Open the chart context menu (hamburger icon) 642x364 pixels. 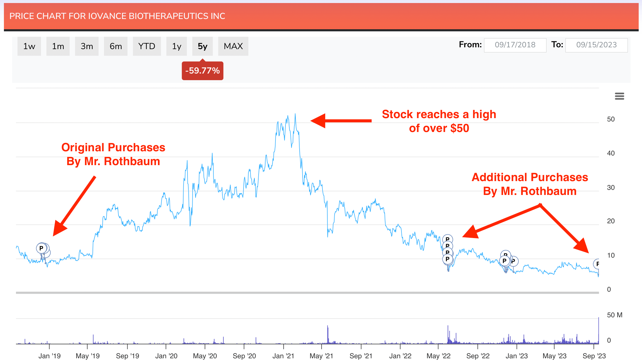619,96
